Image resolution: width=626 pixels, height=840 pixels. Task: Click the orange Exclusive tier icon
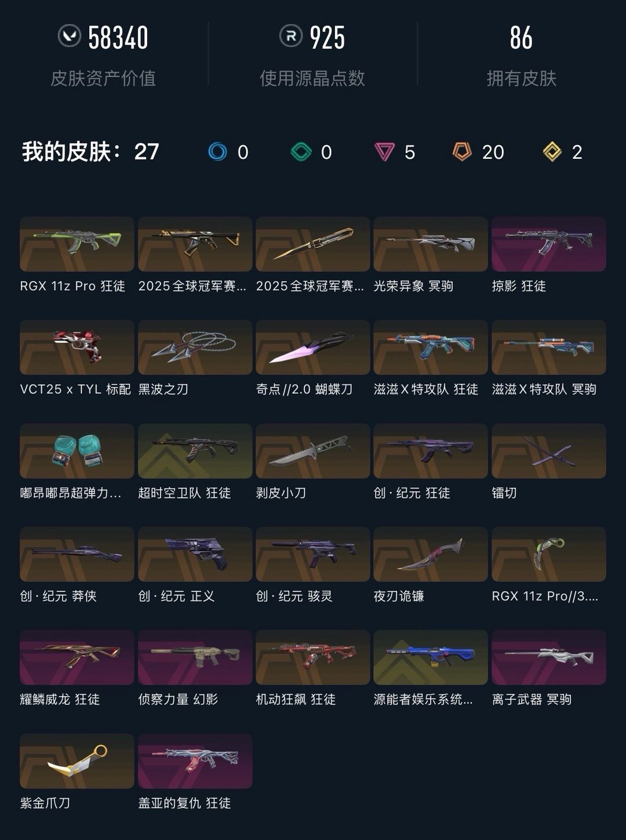(462, 152)
